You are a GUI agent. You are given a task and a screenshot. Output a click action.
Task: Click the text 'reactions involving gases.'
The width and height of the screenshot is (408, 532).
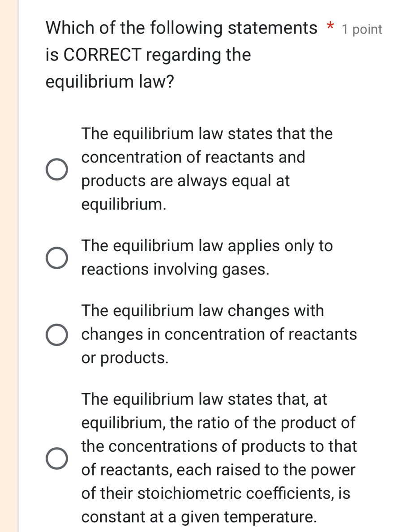176,270
